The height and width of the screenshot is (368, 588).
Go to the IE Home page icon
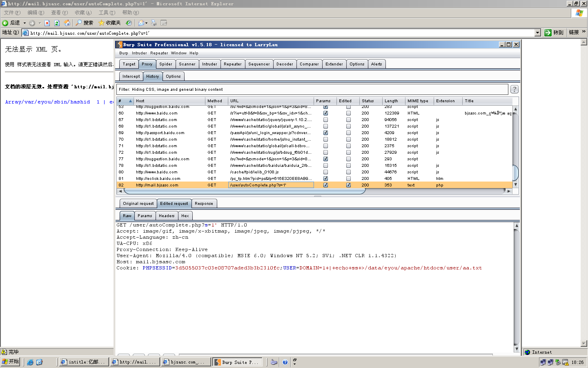[67, 23]
